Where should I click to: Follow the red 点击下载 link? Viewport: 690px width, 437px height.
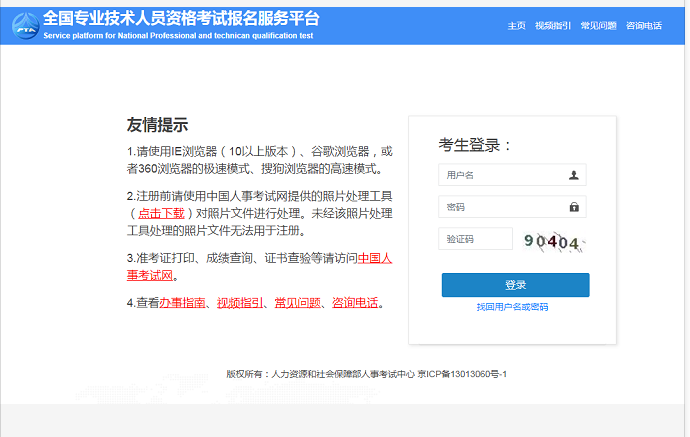161,213
